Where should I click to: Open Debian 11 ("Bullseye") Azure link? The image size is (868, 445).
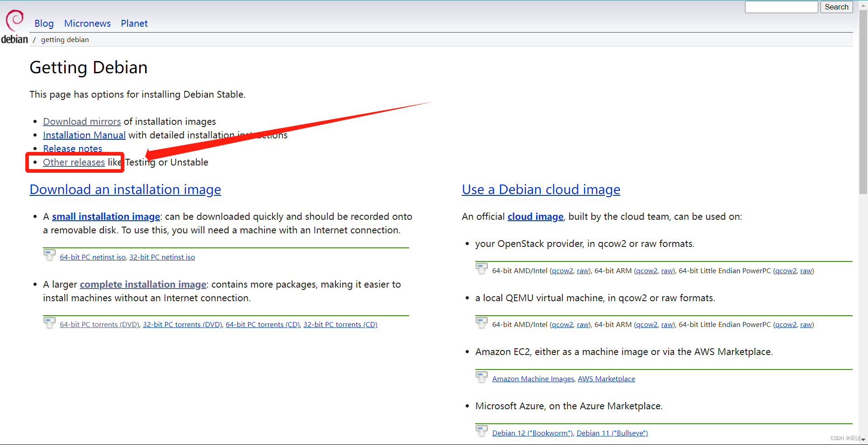tap(612, 433)
